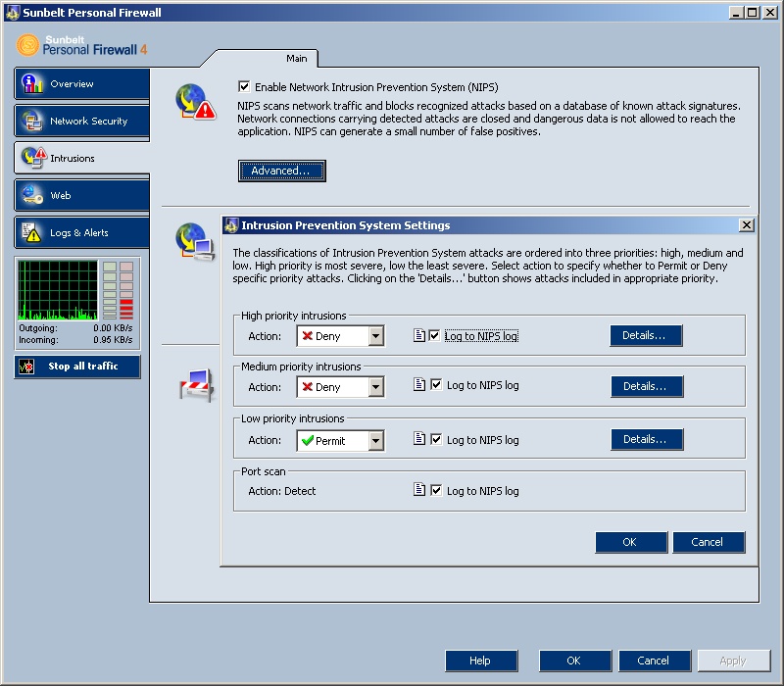Toggle low priority Log to NIPS log
The image size is (784, 686).
pos(436,440)
